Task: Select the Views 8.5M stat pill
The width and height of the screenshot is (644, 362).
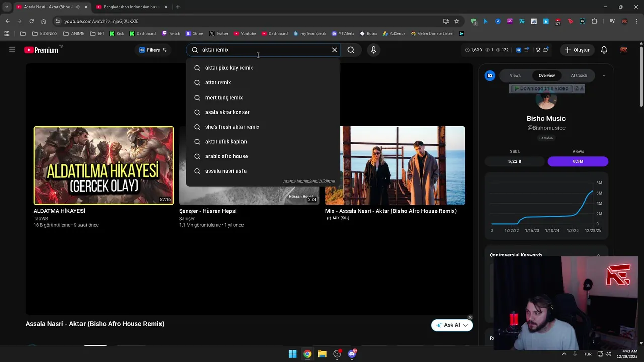Action: pos(578,161)
